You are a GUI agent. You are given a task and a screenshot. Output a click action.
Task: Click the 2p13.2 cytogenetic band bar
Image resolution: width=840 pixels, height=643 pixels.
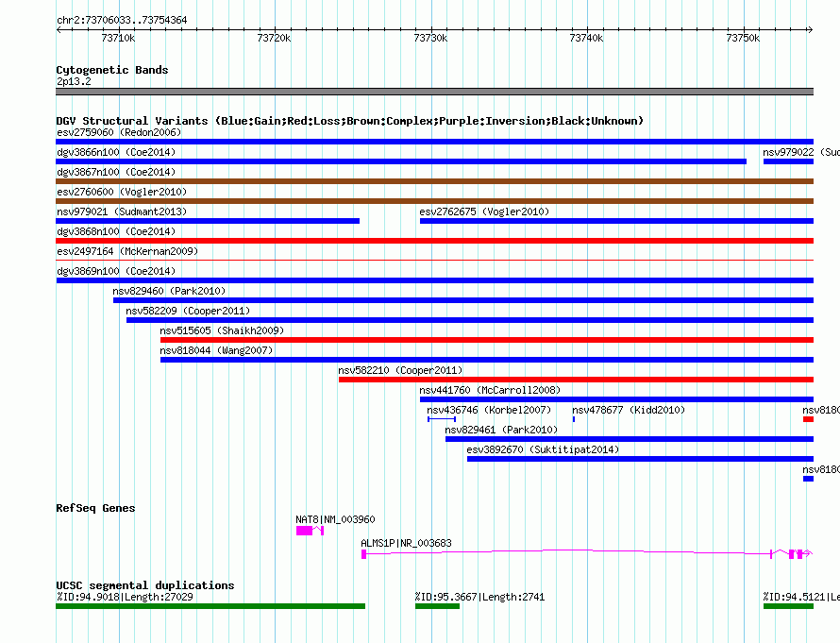coord(434,92)
